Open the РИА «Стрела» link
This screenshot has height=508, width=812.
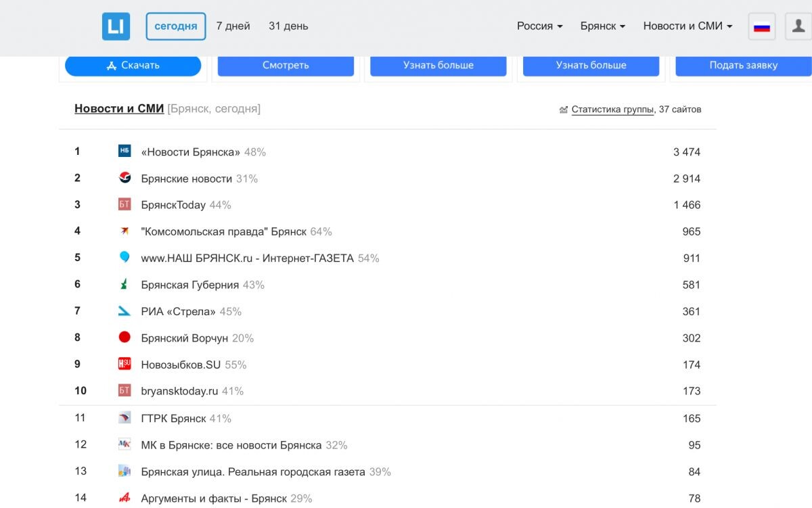179,312
